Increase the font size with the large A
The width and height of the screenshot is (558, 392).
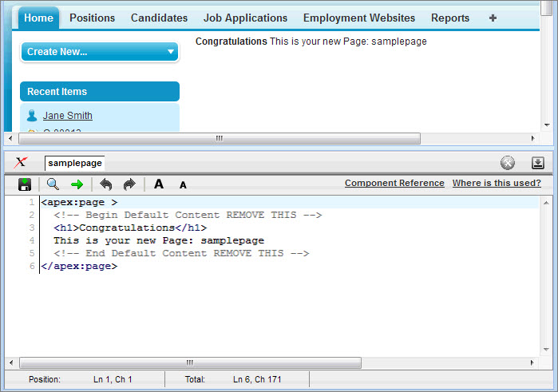point(159,184)
